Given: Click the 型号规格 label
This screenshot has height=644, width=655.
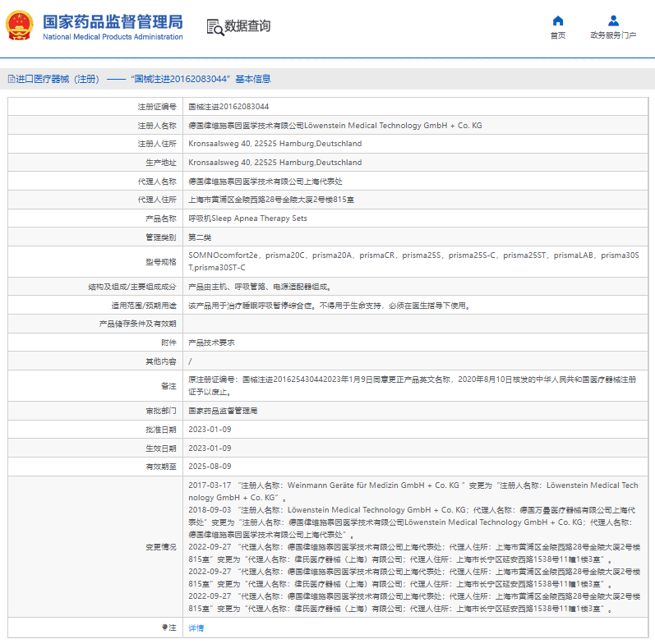Looking at the screenshot, I should point(161,262).
